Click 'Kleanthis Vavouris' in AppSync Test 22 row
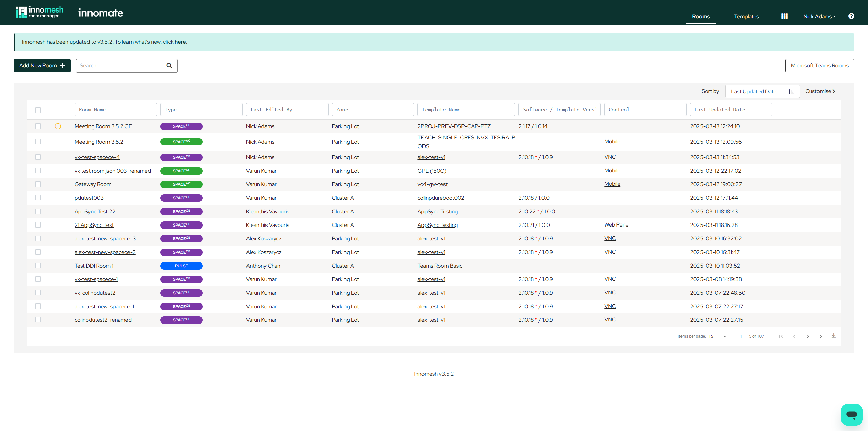Screen dimensions: 868x431 (x=268, y=212)
